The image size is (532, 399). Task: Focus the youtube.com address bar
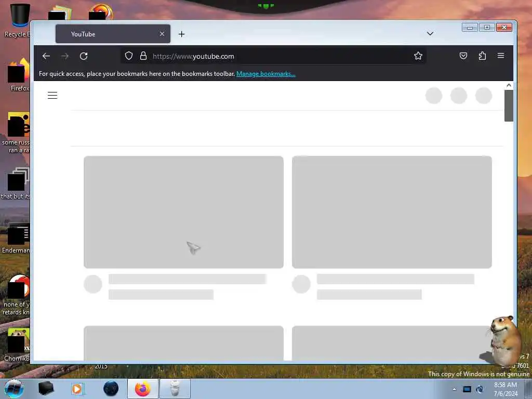click(273, 56)
